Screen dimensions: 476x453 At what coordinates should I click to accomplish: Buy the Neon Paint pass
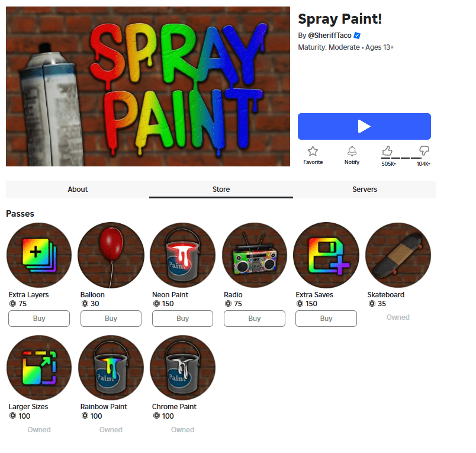[182, 319]
